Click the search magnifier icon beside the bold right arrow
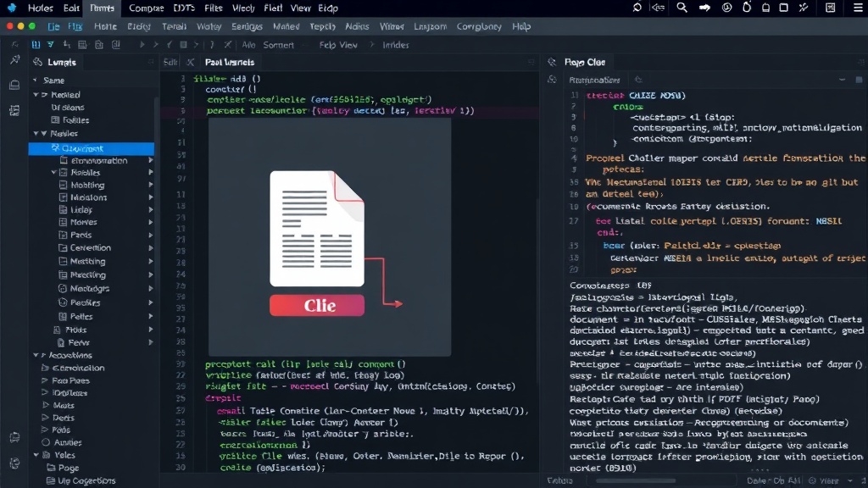The width and height of the screenshot is (868, 488). coord(682,8)
